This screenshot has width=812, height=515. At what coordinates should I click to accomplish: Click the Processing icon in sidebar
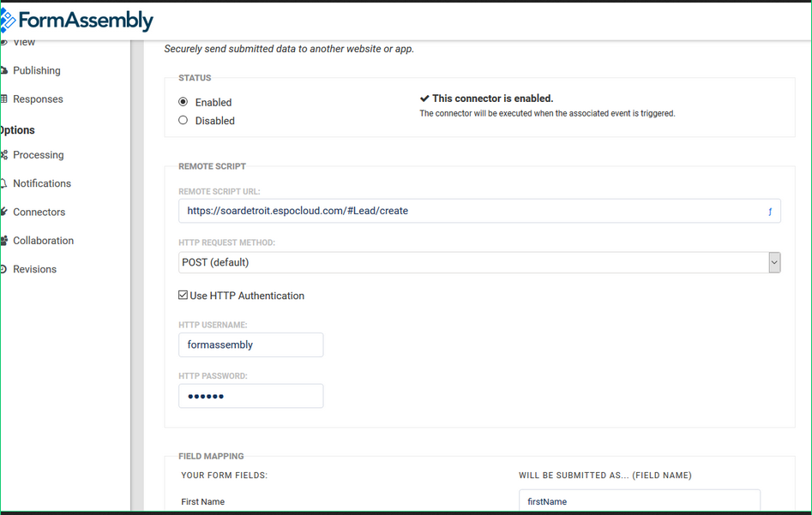4,155
